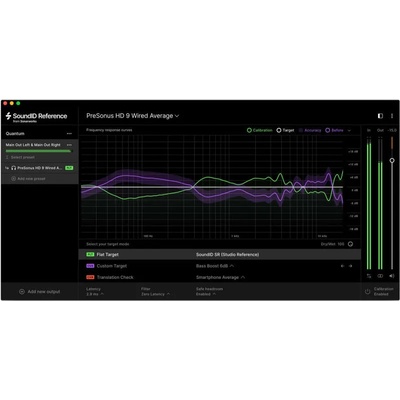Click macOS yellow minimize window button
The width and height of the screenshot is (400, 400).
coord(12,103)
